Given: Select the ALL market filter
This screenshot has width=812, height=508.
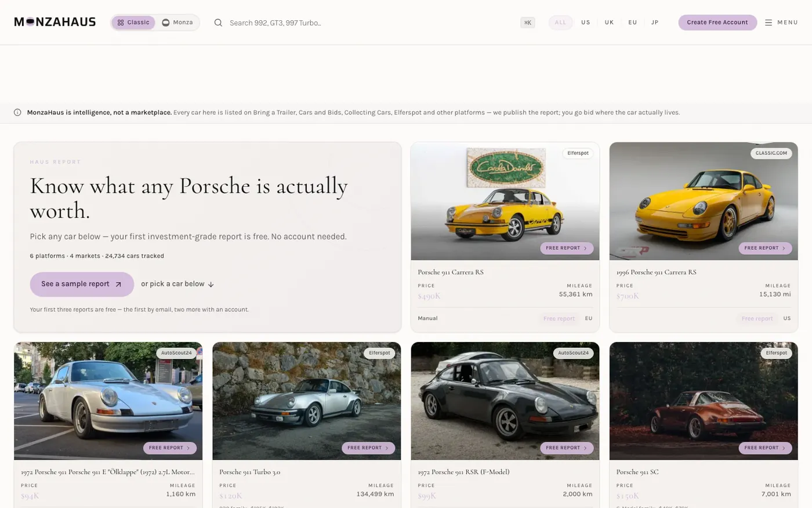Looking at the screenshot, I should 560,23.
